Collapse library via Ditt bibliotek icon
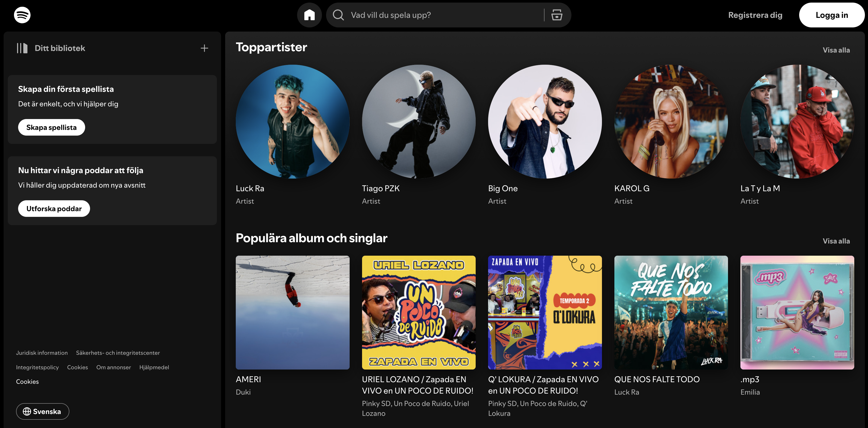 pos(22,48)
